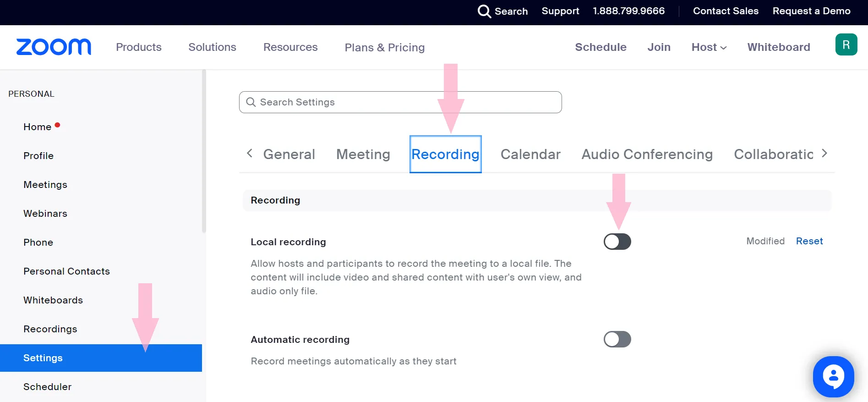868x402 pixels.
Task: Click the Zoom logo
Action: [x=54, y=47]
